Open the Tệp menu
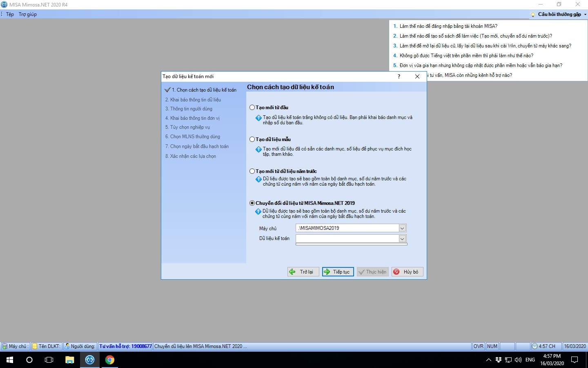 coord(10,14)
